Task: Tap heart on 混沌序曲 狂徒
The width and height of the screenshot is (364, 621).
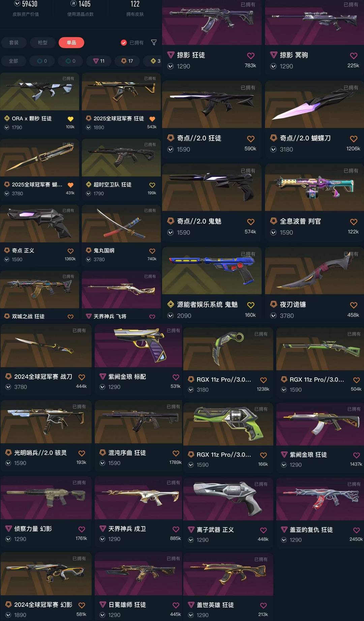Action: (x=176, y=453)
